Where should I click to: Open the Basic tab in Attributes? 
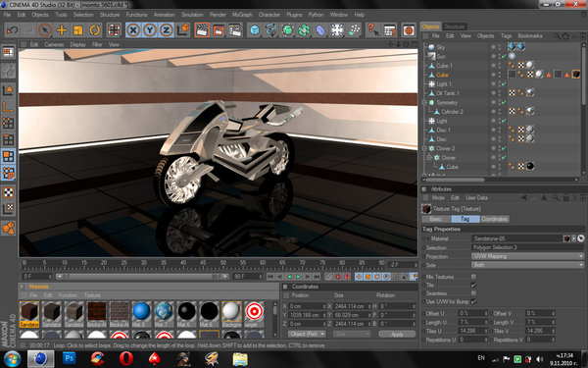(x=436, y=219)
